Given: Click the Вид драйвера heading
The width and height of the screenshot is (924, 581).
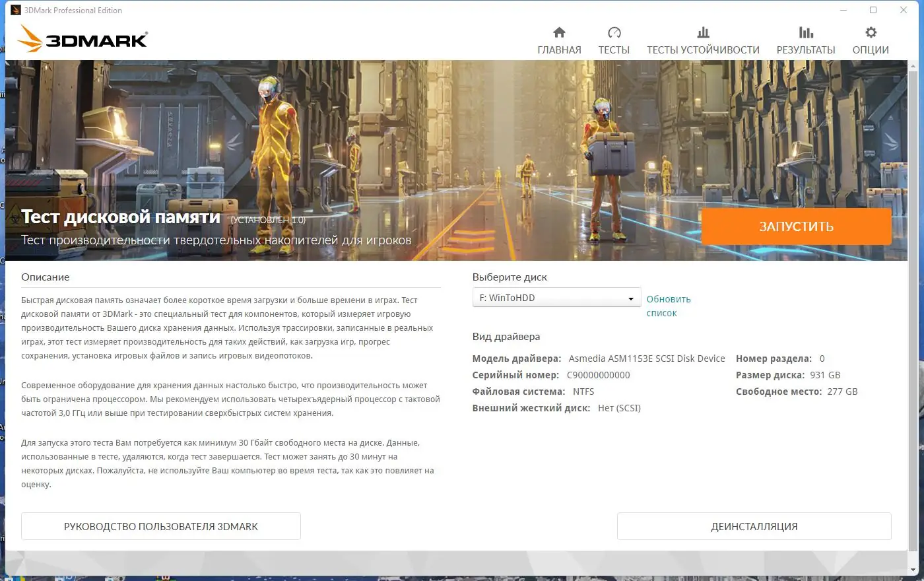Looking at the screenshot, I should (506, 337).
